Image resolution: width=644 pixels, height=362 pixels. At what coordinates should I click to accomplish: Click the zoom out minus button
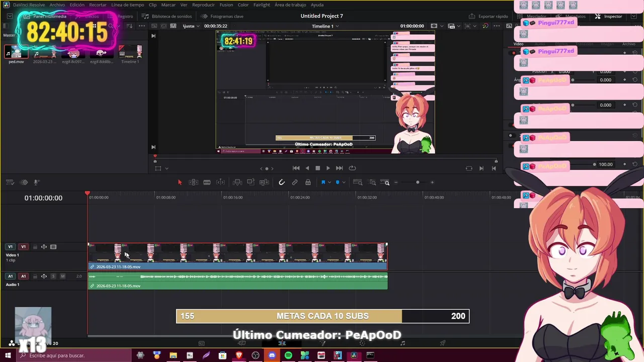[396, 183]
